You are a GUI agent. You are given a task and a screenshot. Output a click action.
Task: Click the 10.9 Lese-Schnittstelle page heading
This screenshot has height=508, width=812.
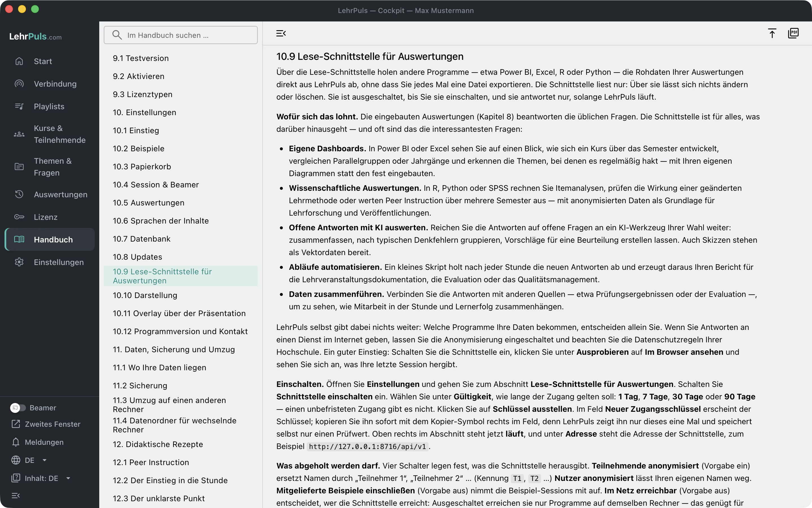pyautogui.click(x=370, y=56)
